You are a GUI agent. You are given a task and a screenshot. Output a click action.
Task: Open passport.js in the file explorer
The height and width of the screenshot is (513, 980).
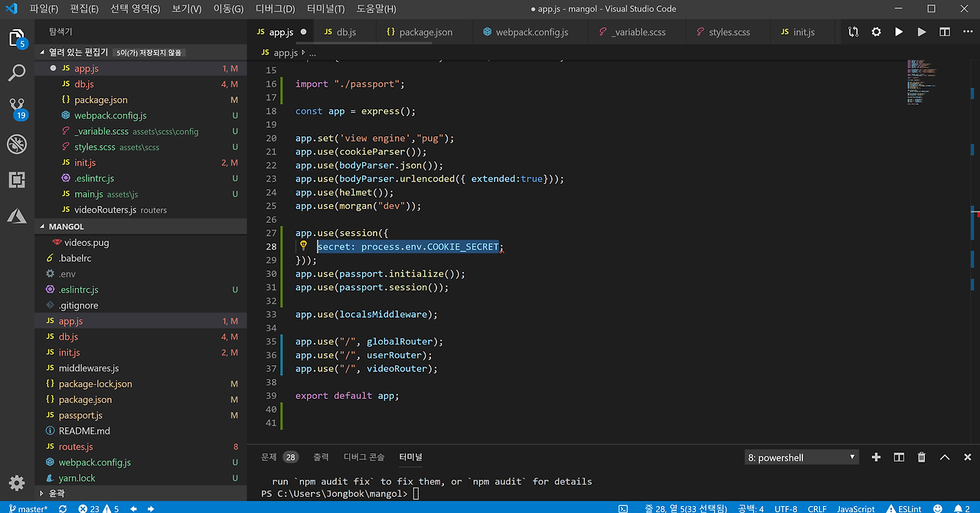(x=80, y=415)
